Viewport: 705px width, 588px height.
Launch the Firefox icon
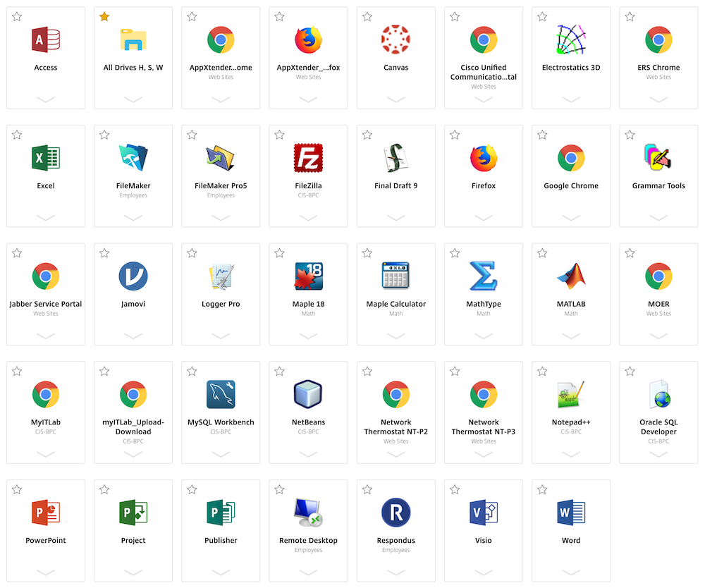pyautogui.click(x=484, y=158)
